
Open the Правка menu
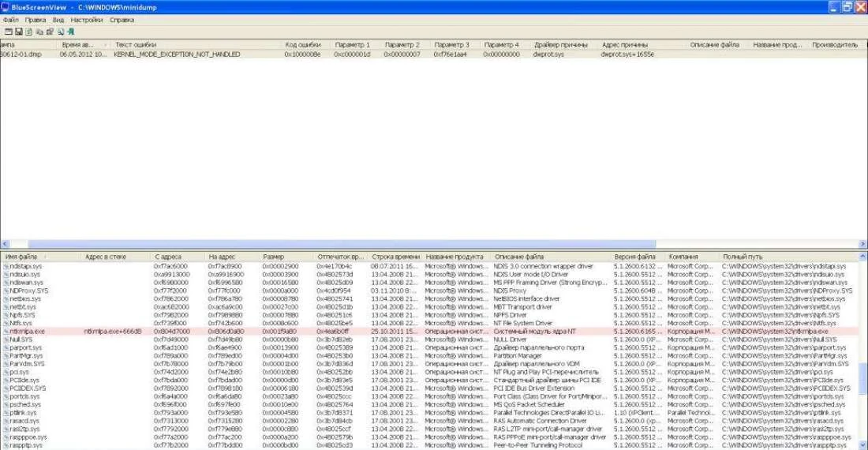point(36,20)
